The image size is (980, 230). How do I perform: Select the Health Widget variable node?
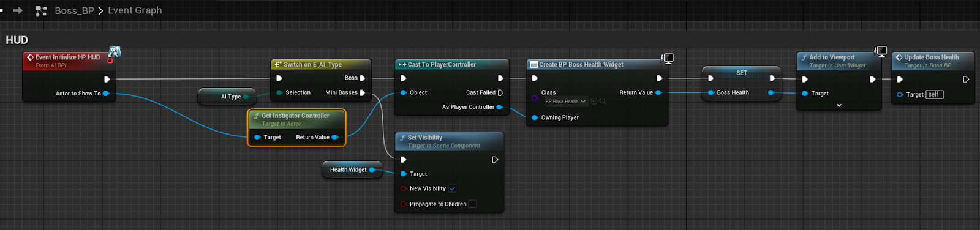tap(352, 170)
